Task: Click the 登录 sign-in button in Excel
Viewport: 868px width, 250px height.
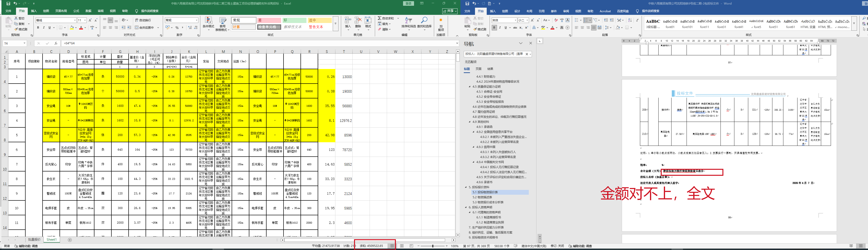Action: click(x=408, y=3)
